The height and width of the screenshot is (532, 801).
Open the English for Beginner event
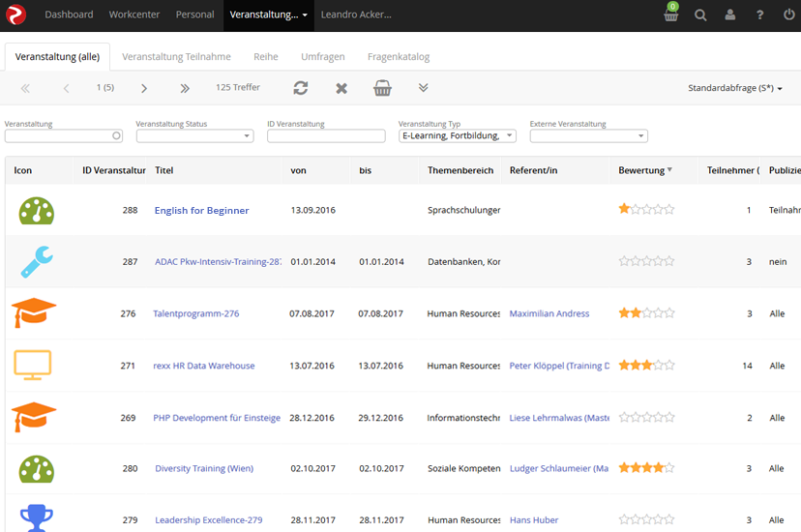point(201,210)
